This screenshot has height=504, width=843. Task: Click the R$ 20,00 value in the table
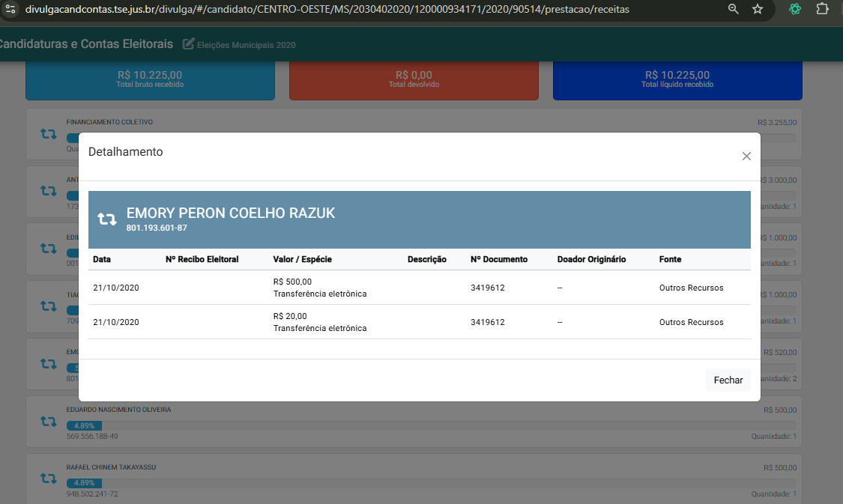[x=290, y=316]
